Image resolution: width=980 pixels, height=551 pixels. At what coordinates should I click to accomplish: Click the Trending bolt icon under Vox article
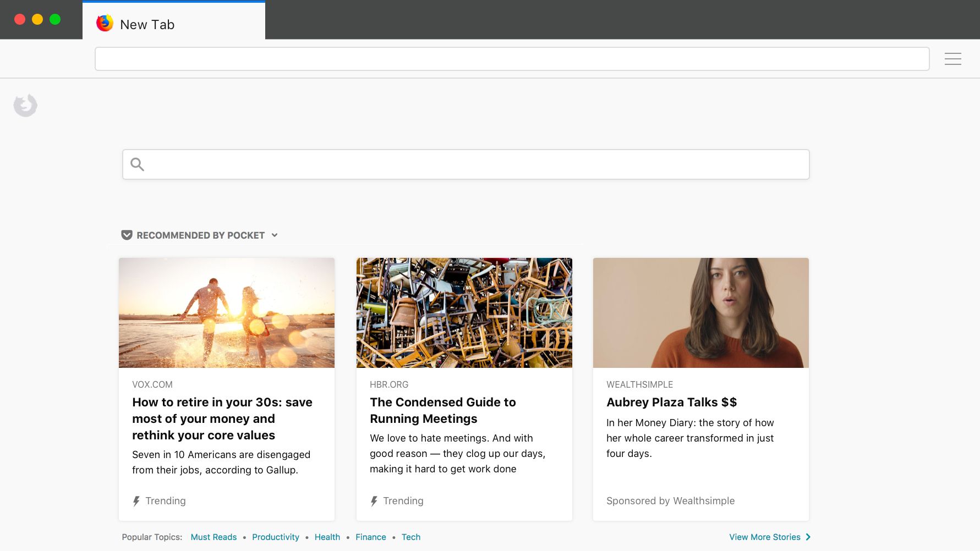point(136,501)
